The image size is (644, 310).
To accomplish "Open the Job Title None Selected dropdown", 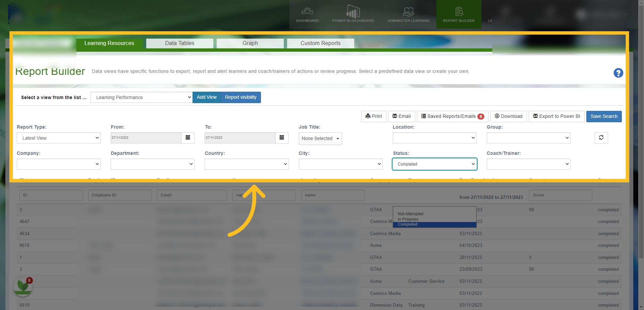I will pos(320,139).
